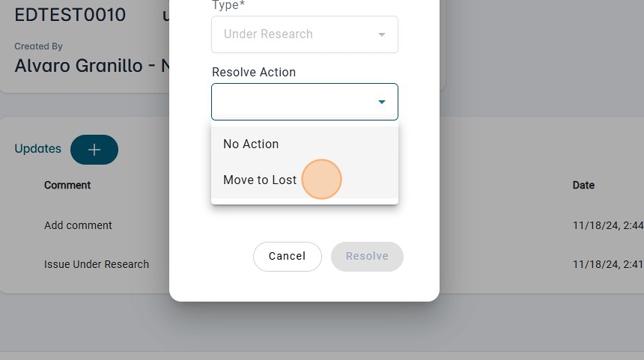
Task: Click the Resolve button
Action: coord(367,256)
